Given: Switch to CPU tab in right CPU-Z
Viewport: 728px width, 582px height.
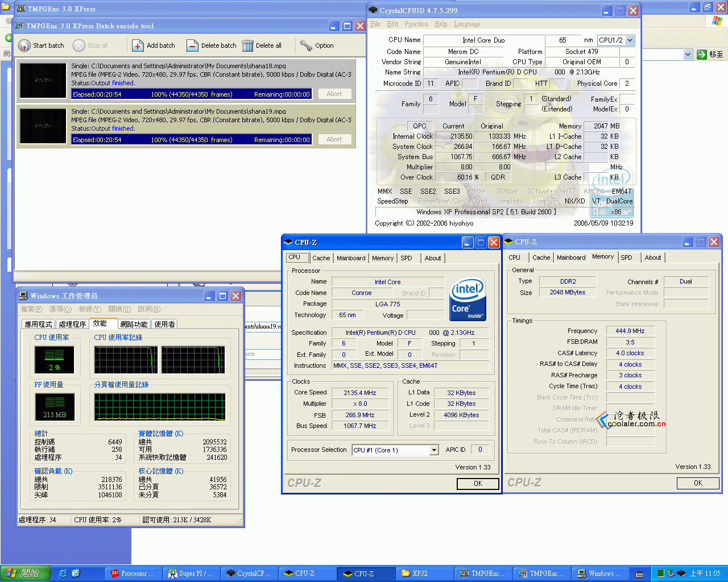Looking at the screenshot, I should coord(515,257).
